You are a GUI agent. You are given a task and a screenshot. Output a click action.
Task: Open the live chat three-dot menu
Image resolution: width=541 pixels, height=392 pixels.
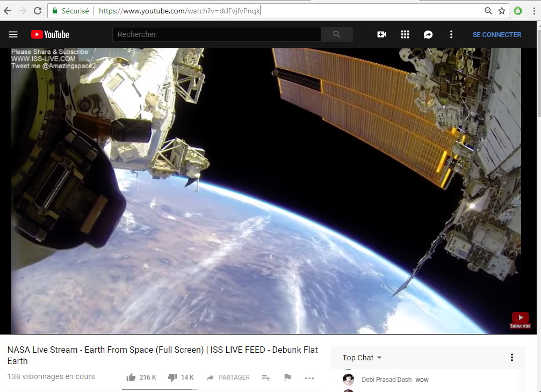(x=512, y=358)
